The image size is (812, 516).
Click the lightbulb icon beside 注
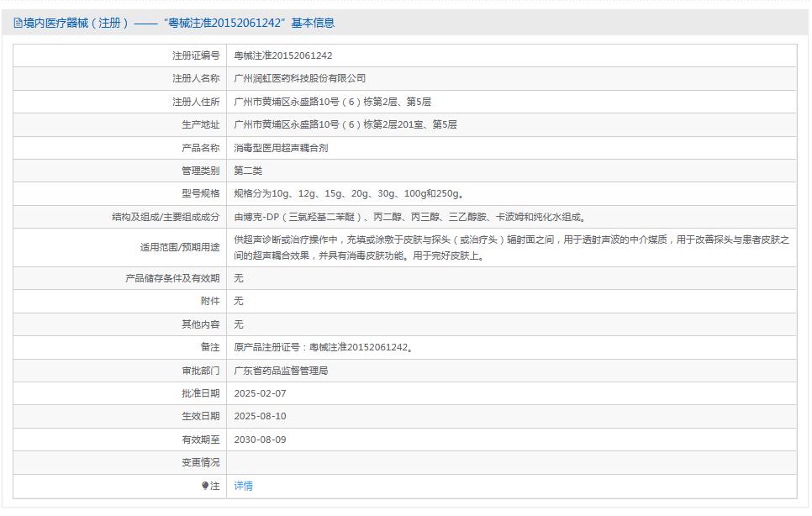205,486
